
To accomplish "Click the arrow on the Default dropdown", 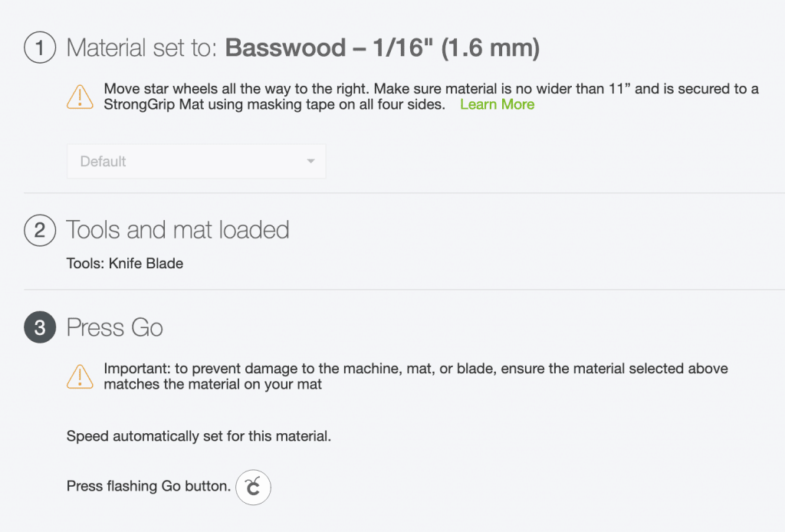I will click(x=310, y=162).
